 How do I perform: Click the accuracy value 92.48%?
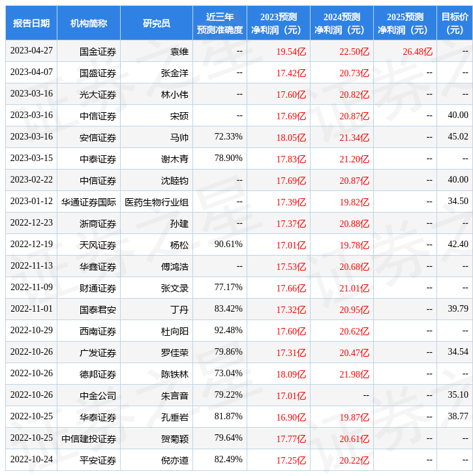(228, 331)
